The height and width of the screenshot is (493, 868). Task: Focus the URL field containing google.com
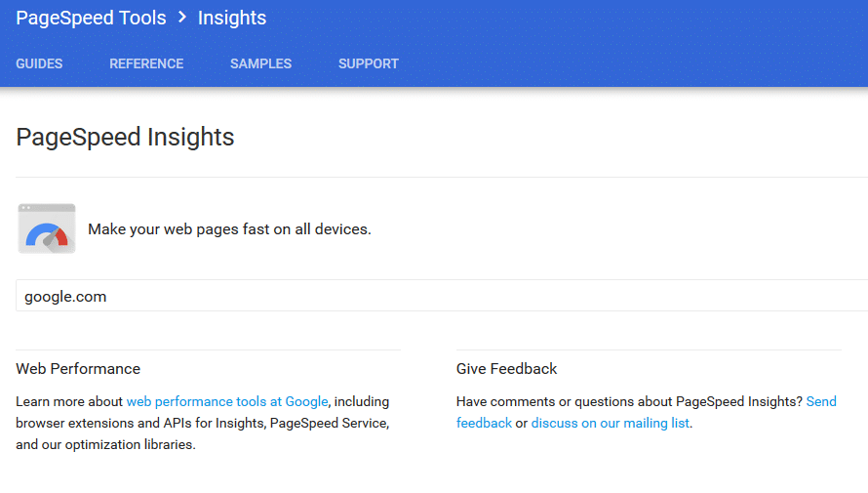pyautogui.click(x=439, y=296)
